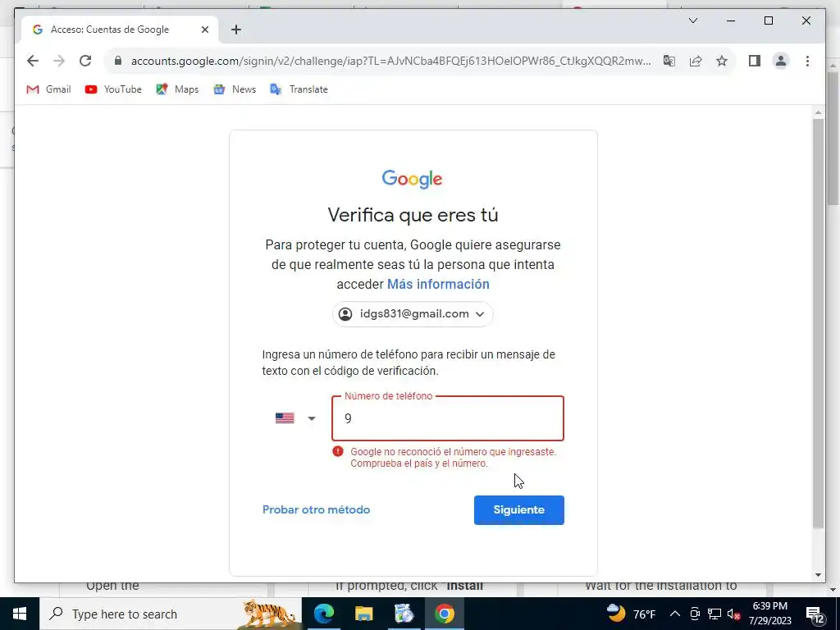Screen dimensions: 840x630
Task: Open a new tab with plus button
Action: coord(236,30)
